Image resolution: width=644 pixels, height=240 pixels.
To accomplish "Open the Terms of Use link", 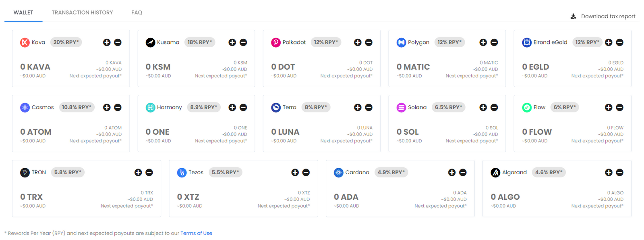I will tap(196, 233).
